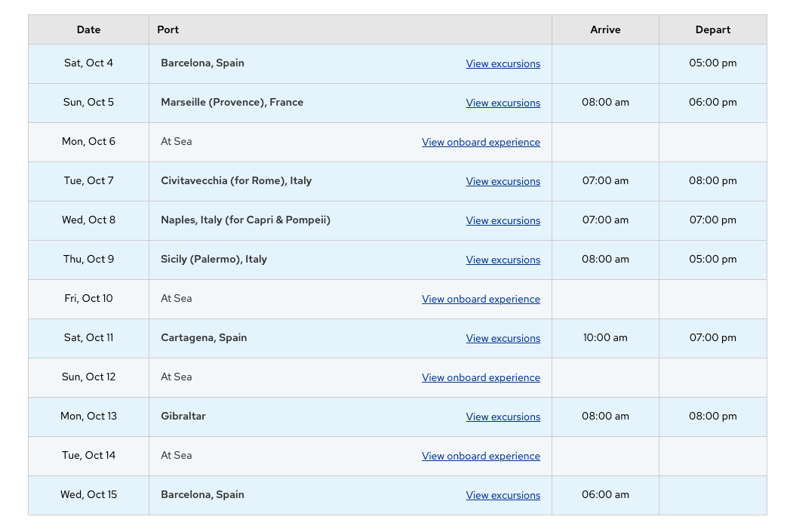Screen dimensions: 787x532
Task: Click the 10:00 am arrival time for Cartagena
Action: [x=605, y=337]
